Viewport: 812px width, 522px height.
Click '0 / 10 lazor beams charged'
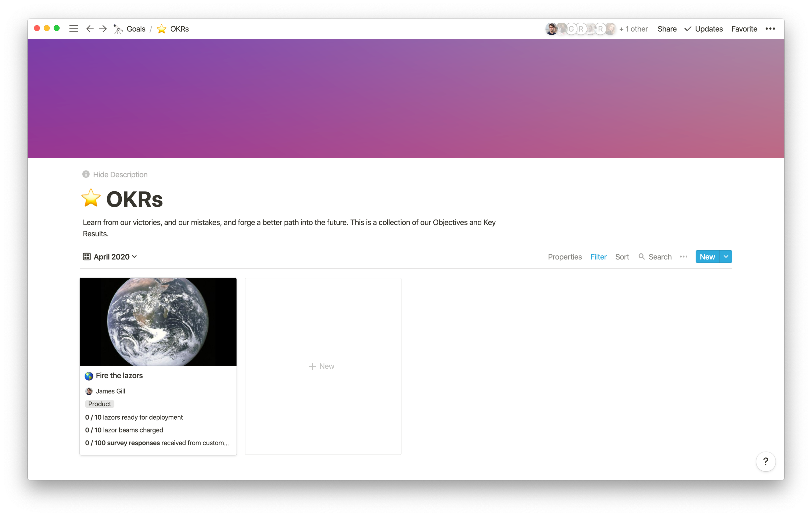tap(124, 430)
